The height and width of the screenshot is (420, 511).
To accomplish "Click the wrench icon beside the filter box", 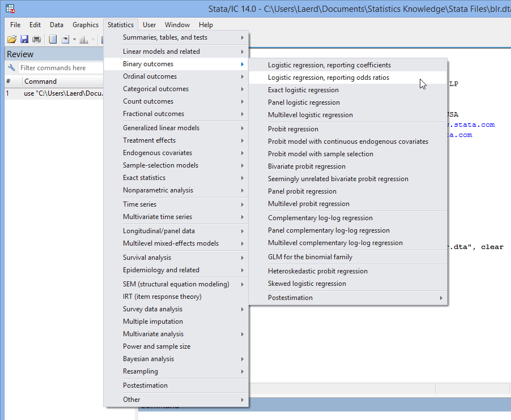I will click(x=12, y=67).
